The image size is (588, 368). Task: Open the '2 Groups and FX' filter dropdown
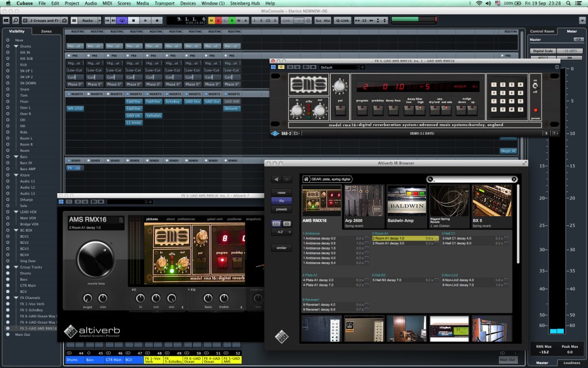coord(45,20)
